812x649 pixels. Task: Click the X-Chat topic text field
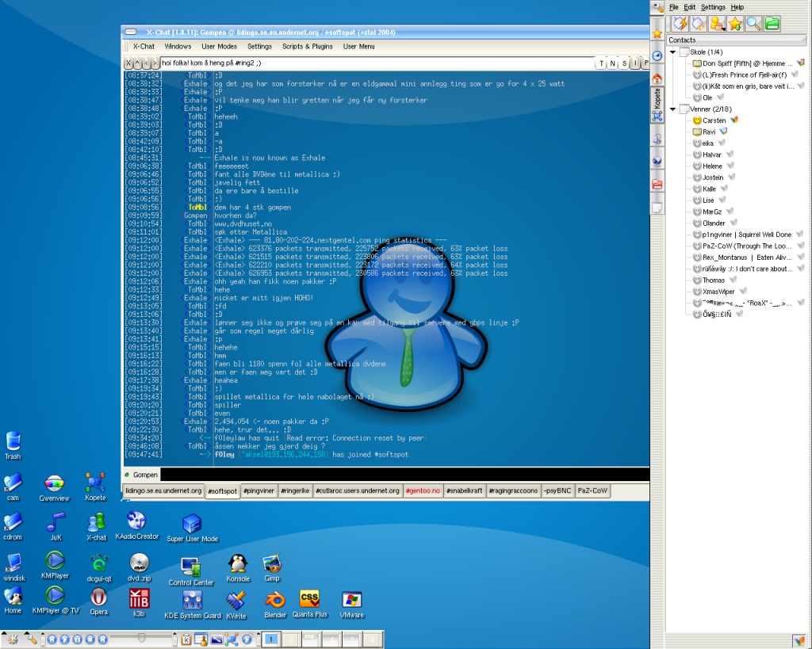pos(377,63)
